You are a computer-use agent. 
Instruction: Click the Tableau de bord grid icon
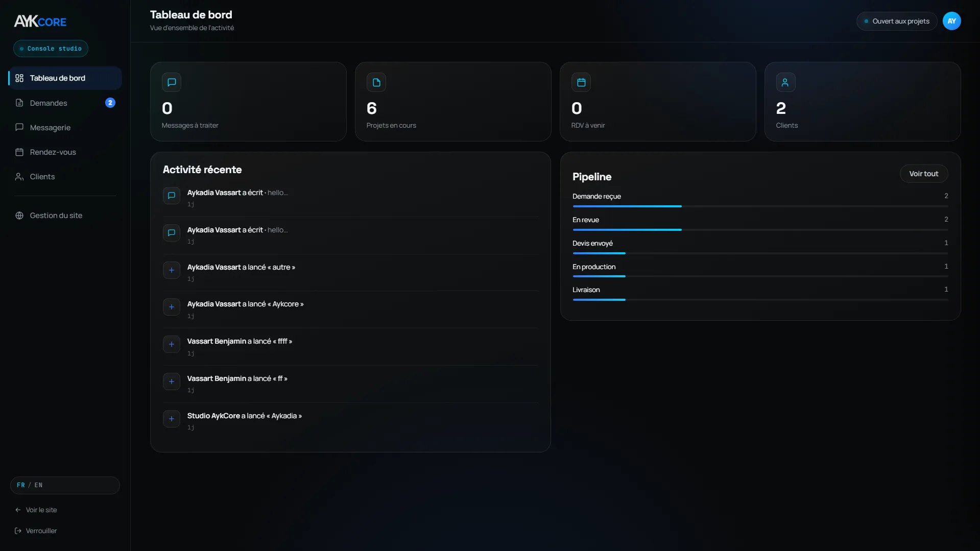(19, 78)
